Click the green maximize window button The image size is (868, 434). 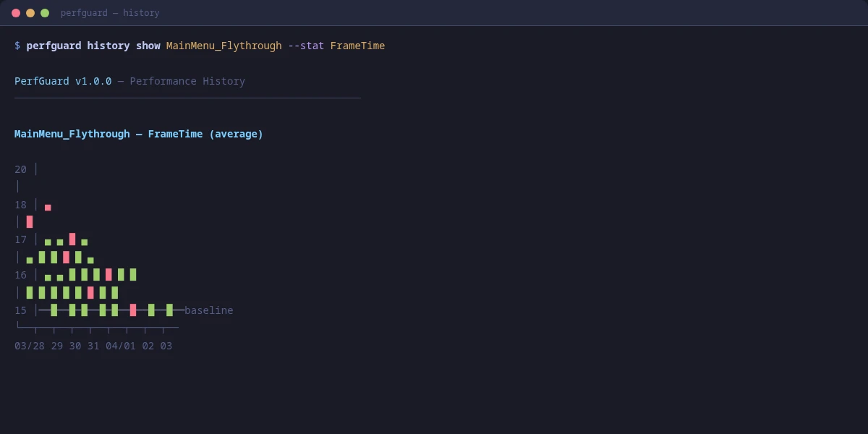point(45,13)
